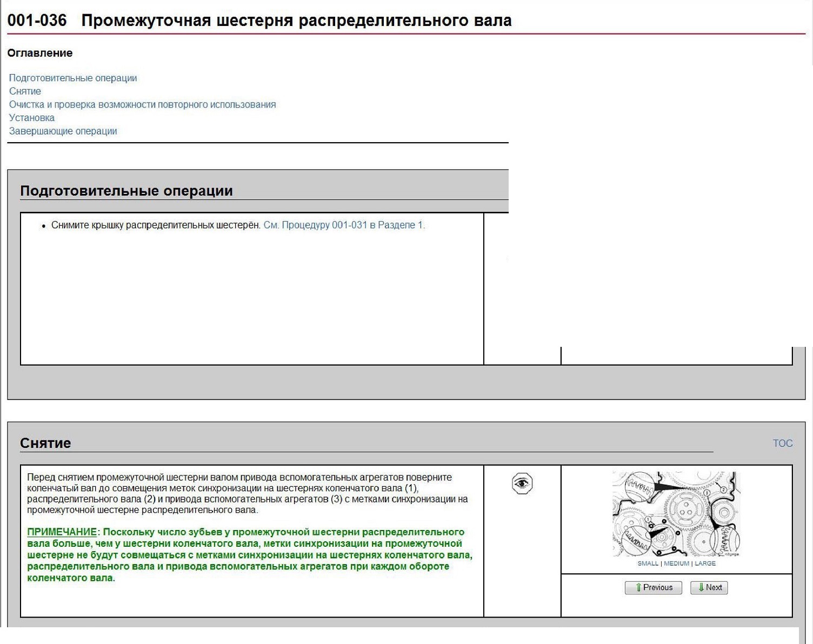Click the 'Оглавление' heading
The width and height of the screenshot is (813, 644).
point(40,53)
